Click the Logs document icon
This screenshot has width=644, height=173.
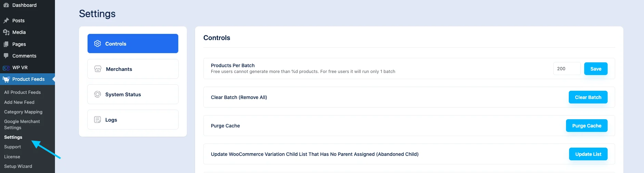point(98,120)
